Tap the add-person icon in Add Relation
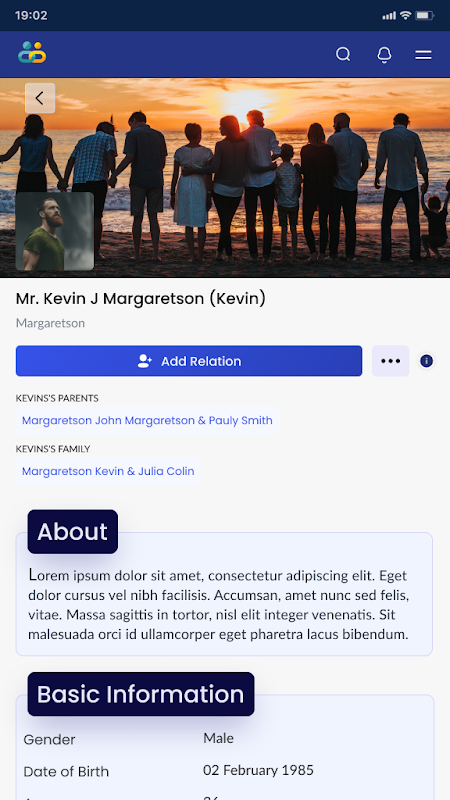 (x=145, y=361)
